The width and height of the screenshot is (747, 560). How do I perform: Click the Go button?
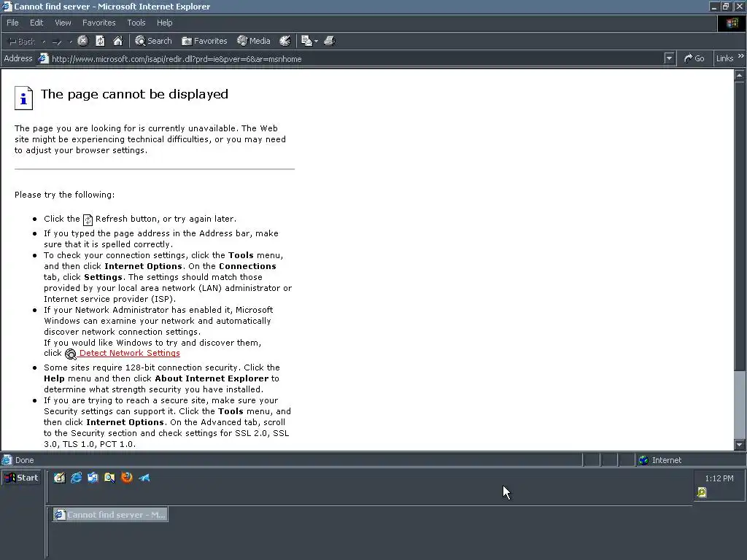(x=694, y=58)
